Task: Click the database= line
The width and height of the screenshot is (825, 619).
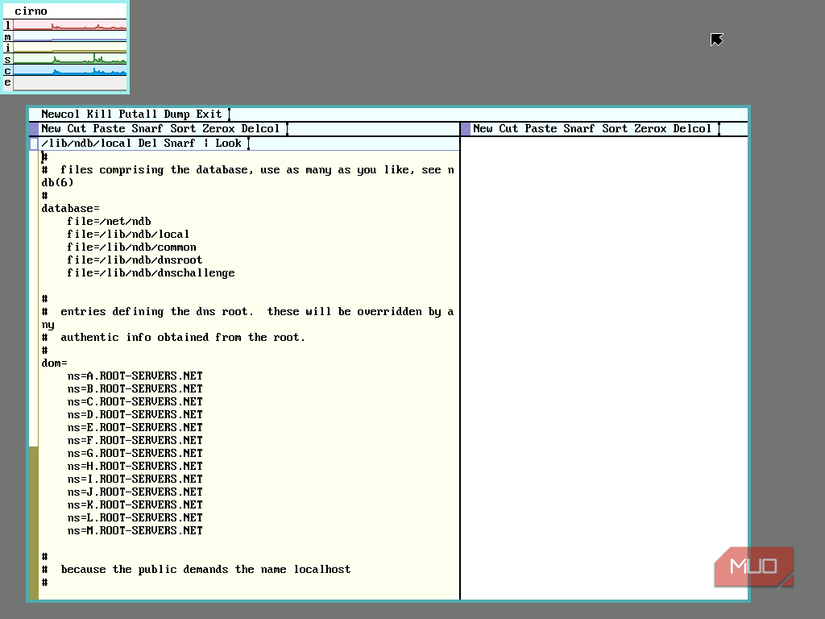Action: click(x=71, y=208)
